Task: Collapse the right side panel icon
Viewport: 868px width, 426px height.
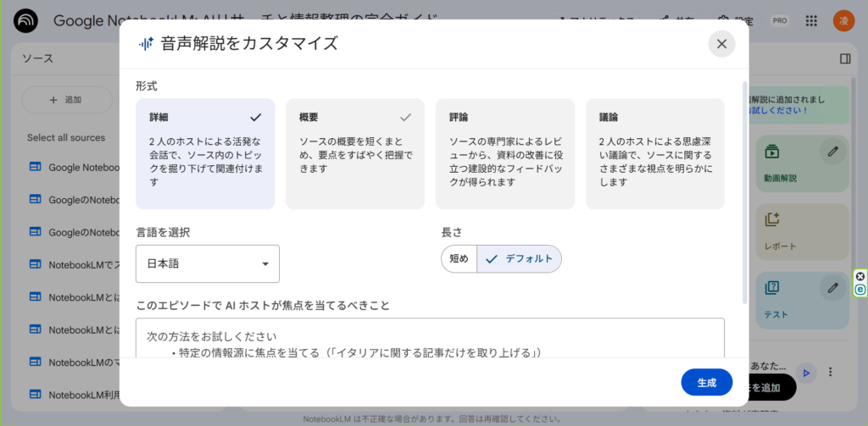Action: 844,58
